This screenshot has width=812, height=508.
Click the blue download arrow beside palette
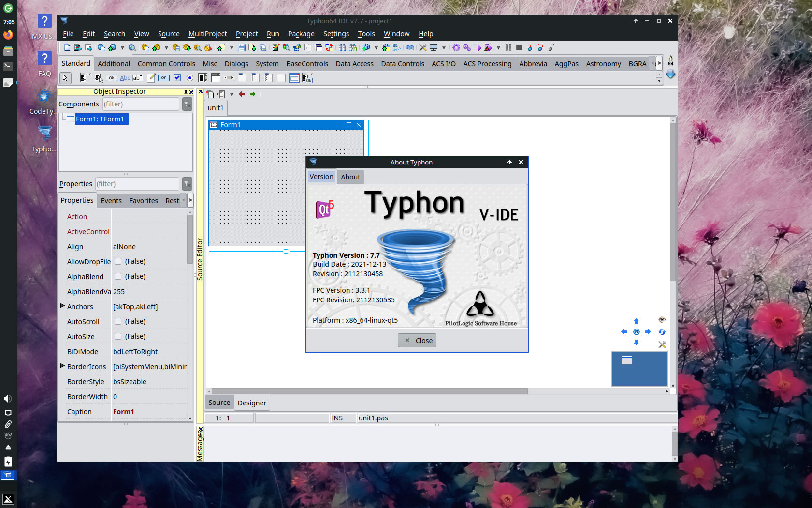pyautogui.click(x=670, y=74)
